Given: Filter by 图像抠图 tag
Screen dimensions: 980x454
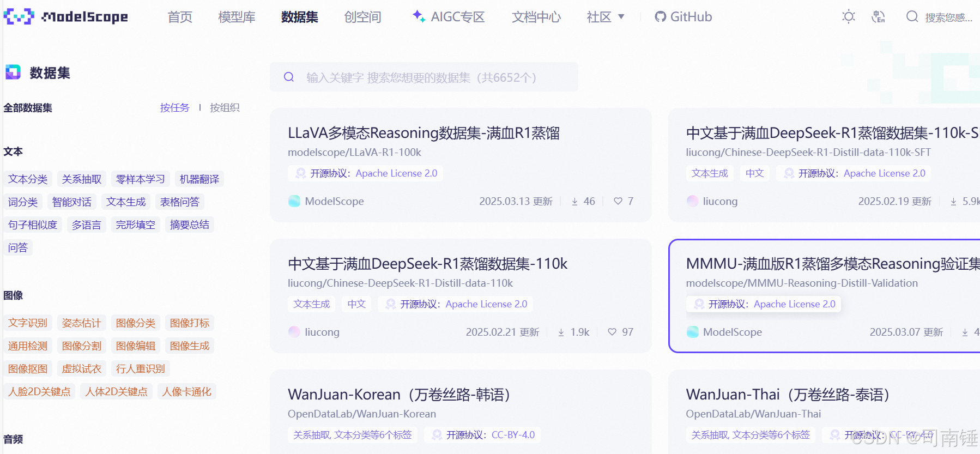Looking at the screenshot, I should pos(28,369).
